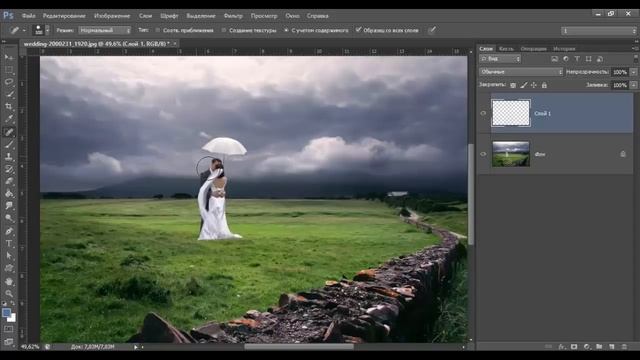This screenshot has width=640, height=360.
Task: Select the Dodge tool
Action: point(9,218)
